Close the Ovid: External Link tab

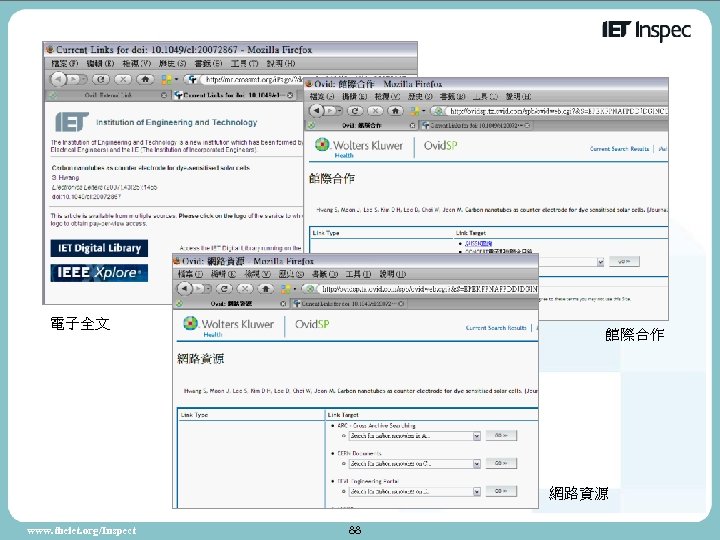164,95
